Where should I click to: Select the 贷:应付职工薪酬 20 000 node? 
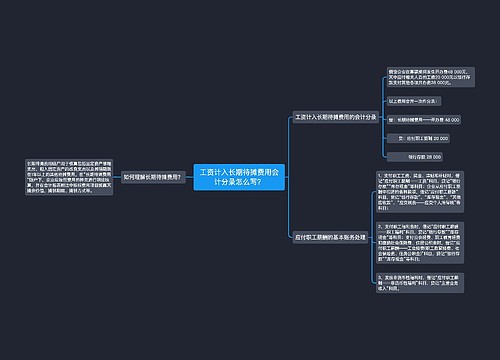[x=418, y=138]
